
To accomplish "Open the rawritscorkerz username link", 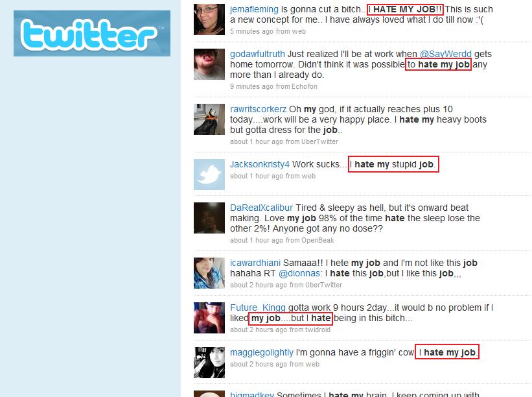I will pyautogui.click(x=258, y=109).
